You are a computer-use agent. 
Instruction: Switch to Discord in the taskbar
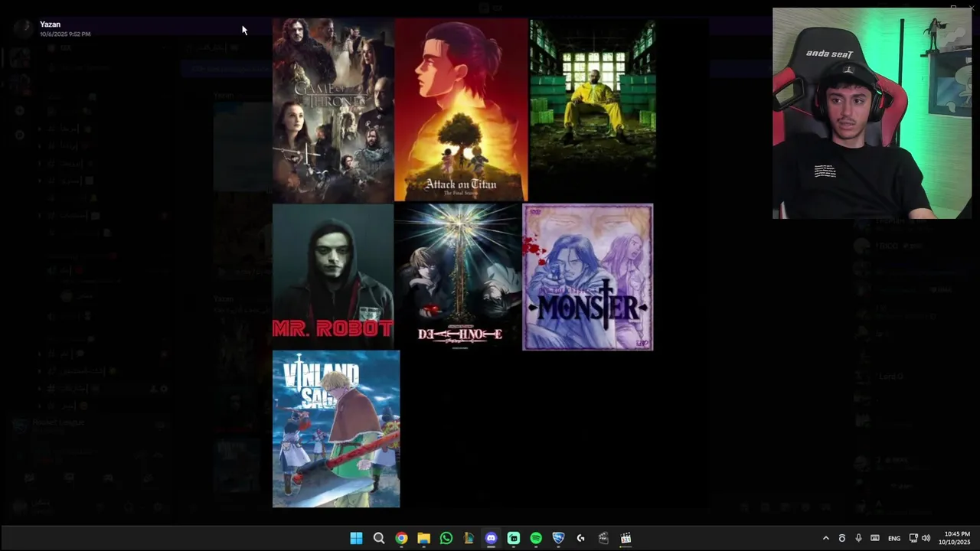(491, 538)
